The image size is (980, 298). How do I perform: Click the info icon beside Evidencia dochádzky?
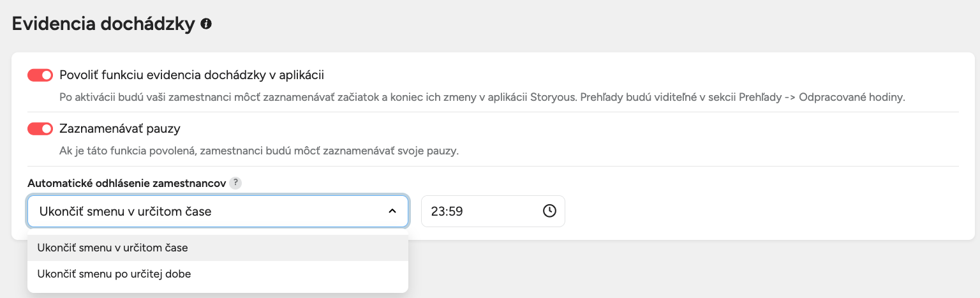(x=206, y=24)
